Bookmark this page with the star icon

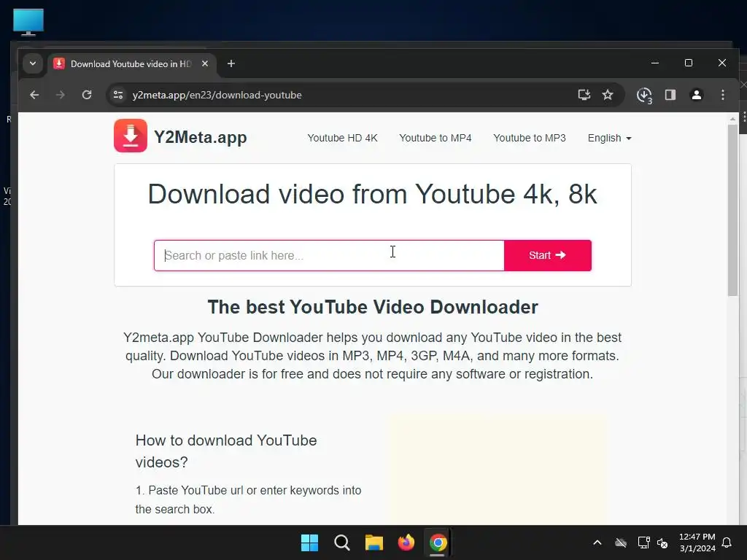pos(608,95)
